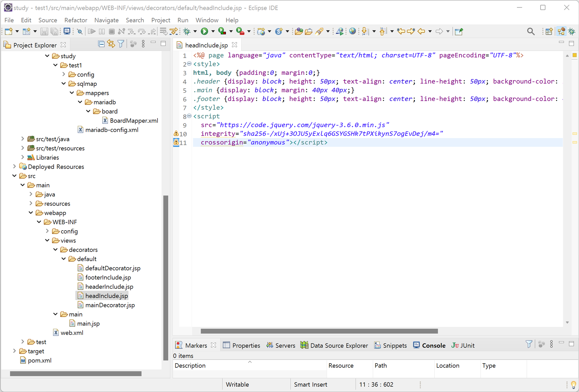The width and height of the screenshot is (579, 392).
Task: Sort by the Description column header
Action: 250,365
